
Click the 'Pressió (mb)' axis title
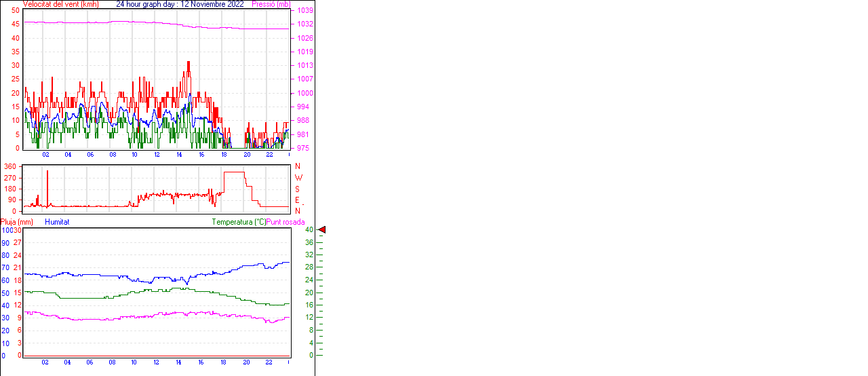click(270, 4)
